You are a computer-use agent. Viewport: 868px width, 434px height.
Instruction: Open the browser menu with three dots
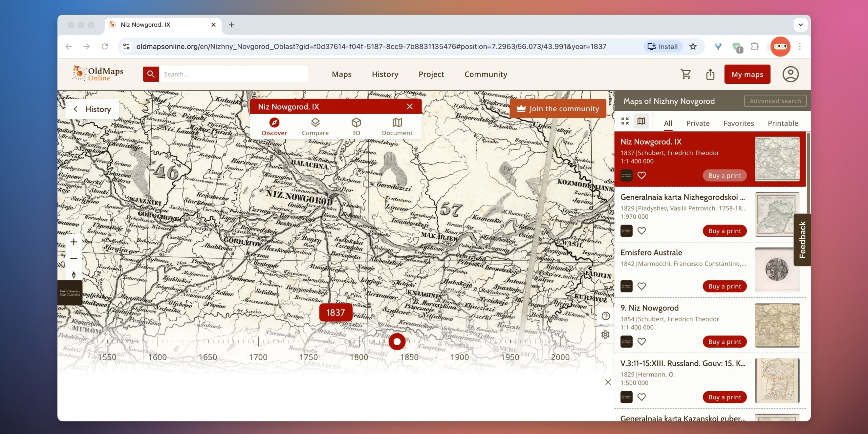[799, 46]
